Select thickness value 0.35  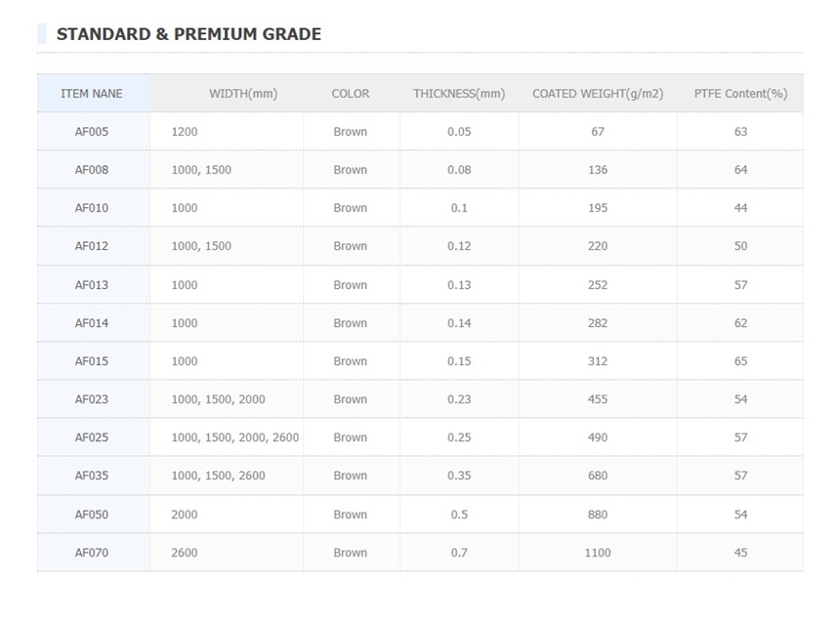pyautogui.click(x=459, y=475)
